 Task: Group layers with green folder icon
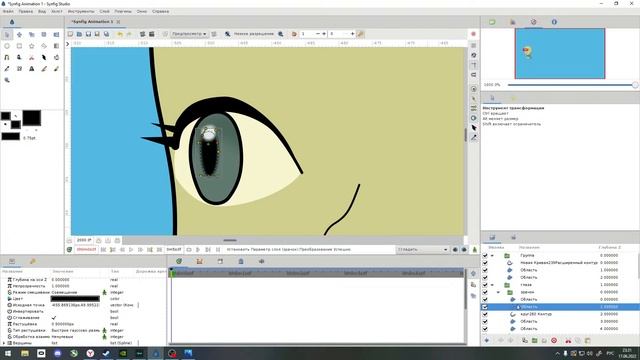pos(534,340)
